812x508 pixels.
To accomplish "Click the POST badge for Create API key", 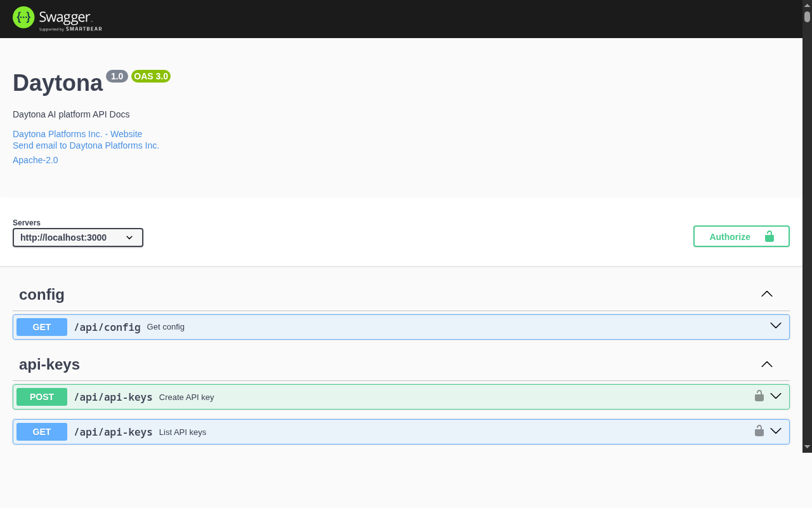I will [42, 397].
